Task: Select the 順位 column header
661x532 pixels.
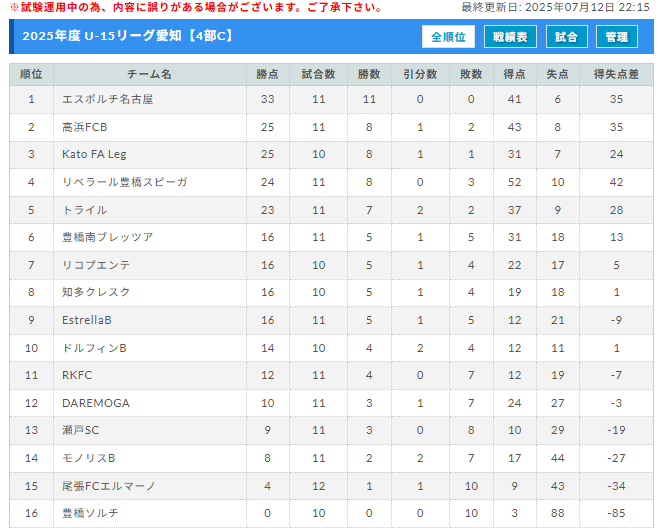Action: click(x=31, y=74)
